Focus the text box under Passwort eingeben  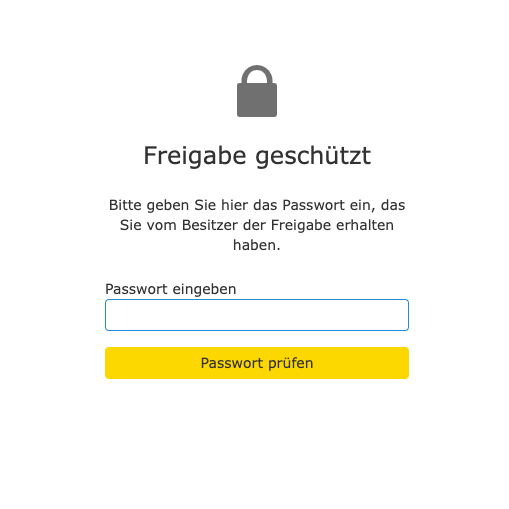click(257, 315)
